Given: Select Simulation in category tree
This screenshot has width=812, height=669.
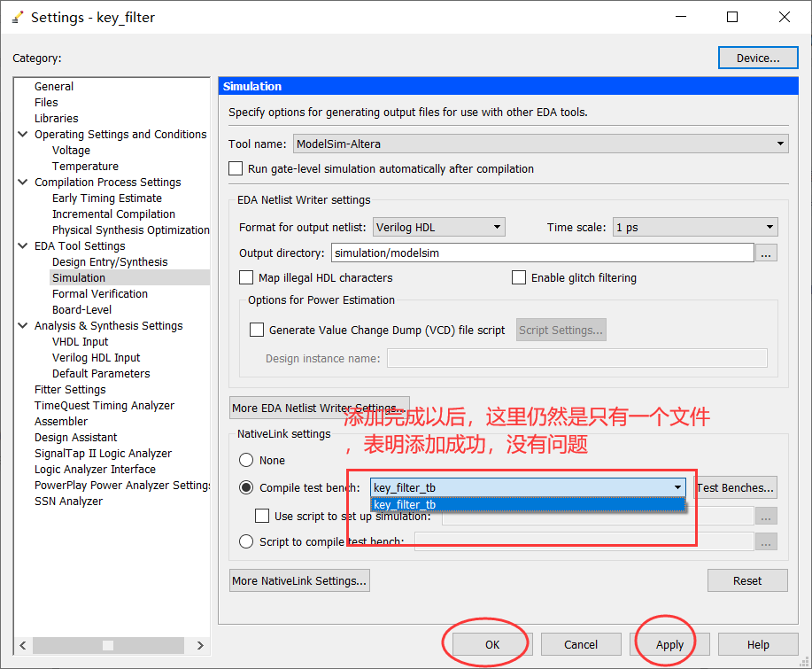Looking at the screenshot, I should pyautogui.click(x=79, y=277).
